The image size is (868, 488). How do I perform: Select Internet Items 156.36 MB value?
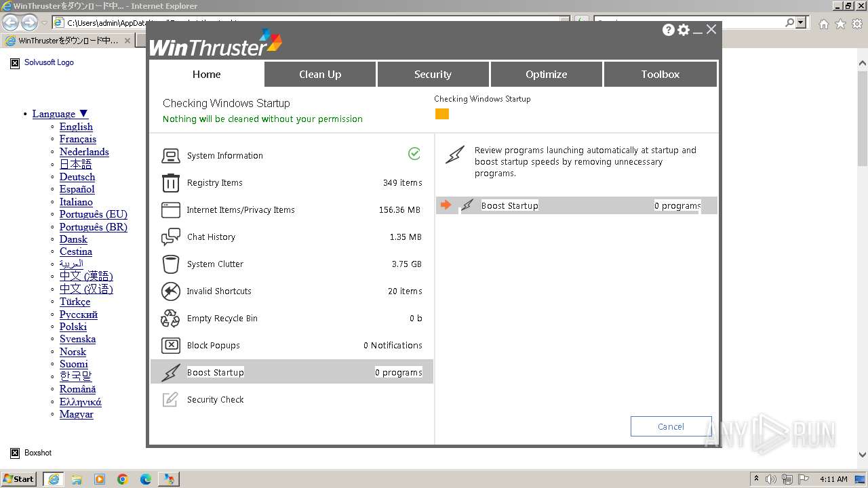click(399, 210)
